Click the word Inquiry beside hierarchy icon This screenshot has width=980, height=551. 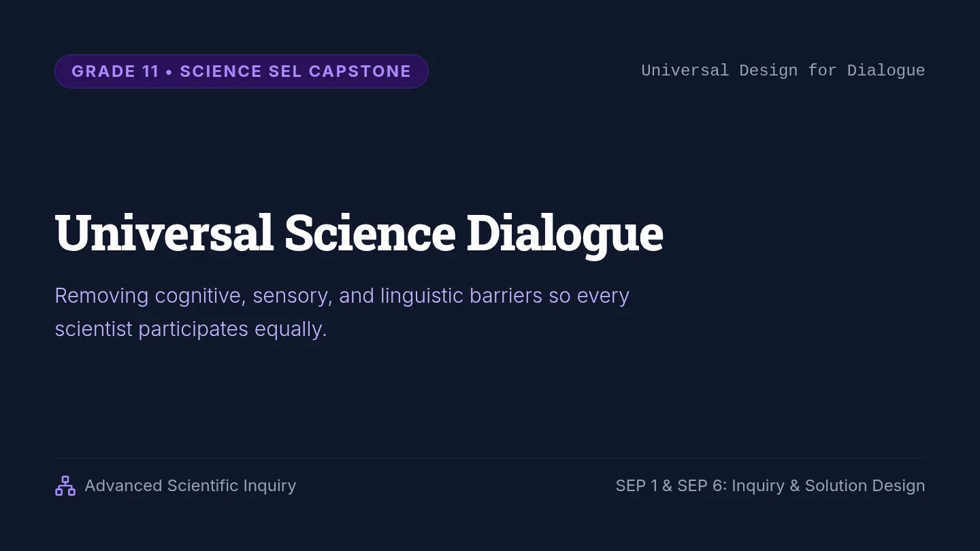270,486
